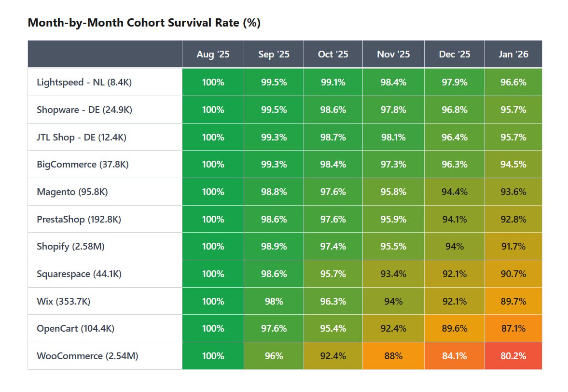
Task: Click the Aug '25 column header
Action: pos(213,54)
